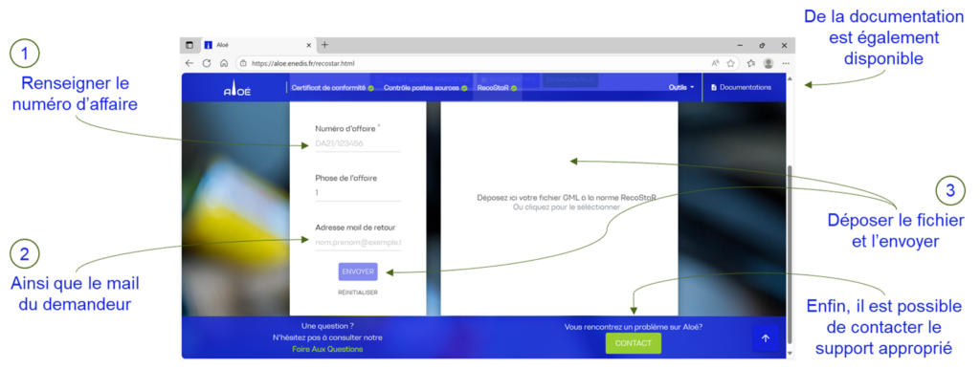Click 'Ou cliquez pour le sélectionner' text
This screenshot has width=980, height=369.
pyautogui.click(x=567, y=206)
